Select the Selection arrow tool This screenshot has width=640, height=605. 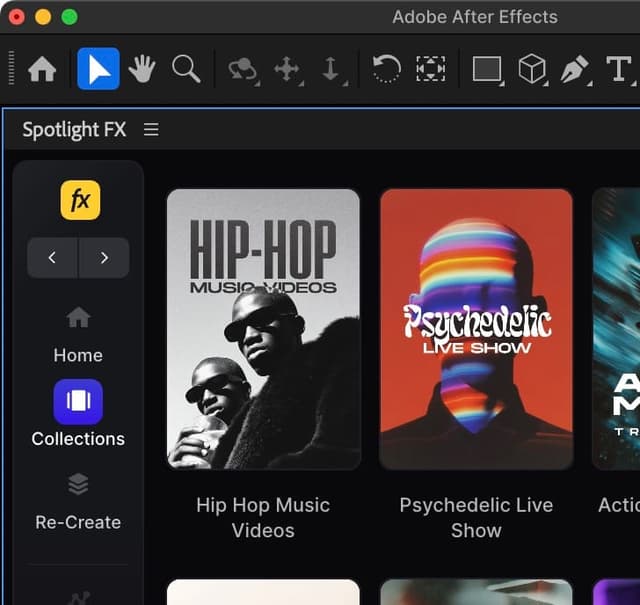click(x=98, y=69)
